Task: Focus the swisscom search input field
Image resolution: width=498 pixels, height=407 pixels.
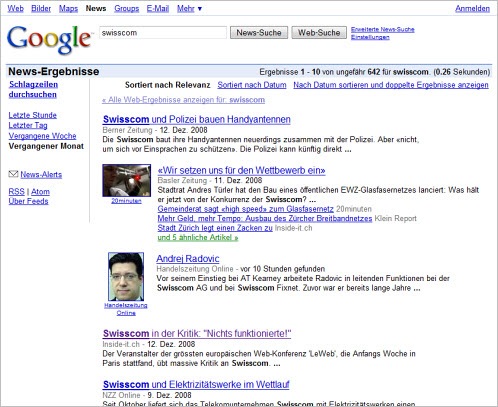Action: coord(163,33)
